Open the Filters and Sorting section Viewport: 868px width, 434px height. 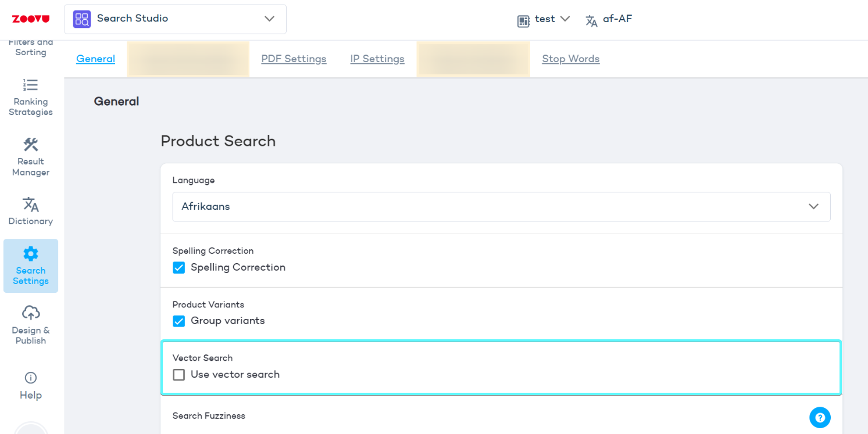tap(30, 46)
